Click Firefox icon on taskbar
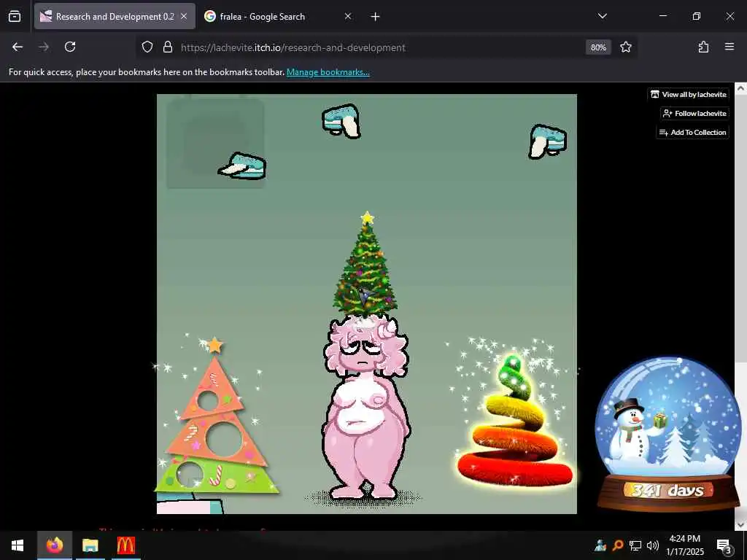 (54, 545)
